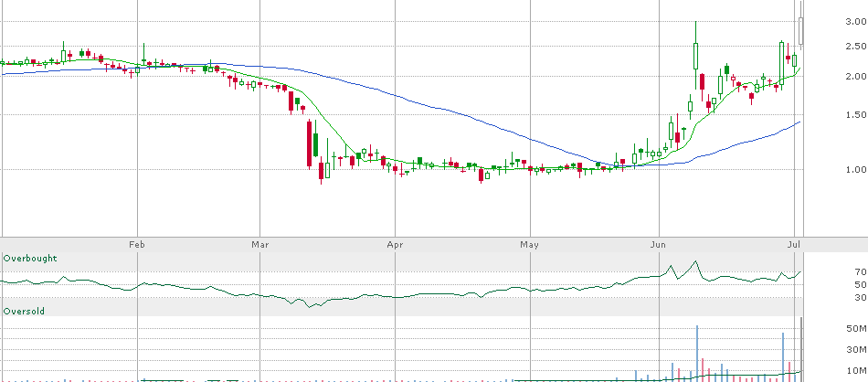The height and width of the screenshot is (382, 868).
Task: Click the RSI 30 level label
Action: [861, 297]
